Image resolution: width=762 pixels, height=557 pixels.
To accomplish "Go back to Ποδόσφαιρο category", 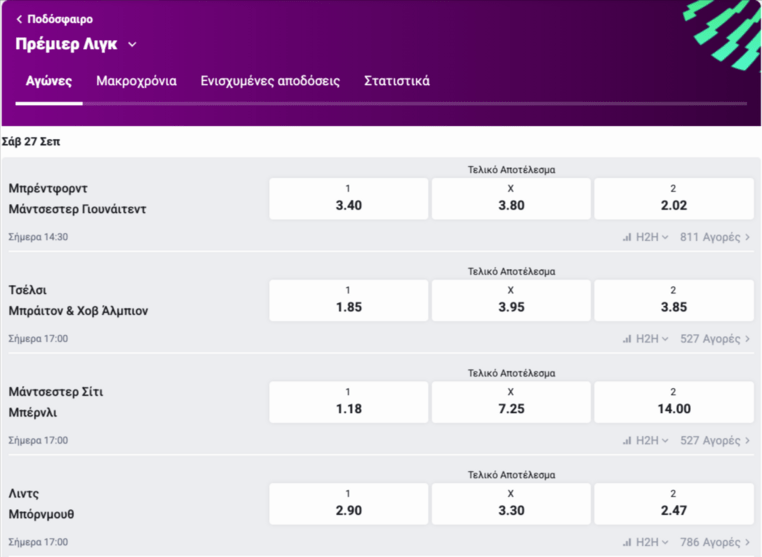I will (x=60, y=19).
